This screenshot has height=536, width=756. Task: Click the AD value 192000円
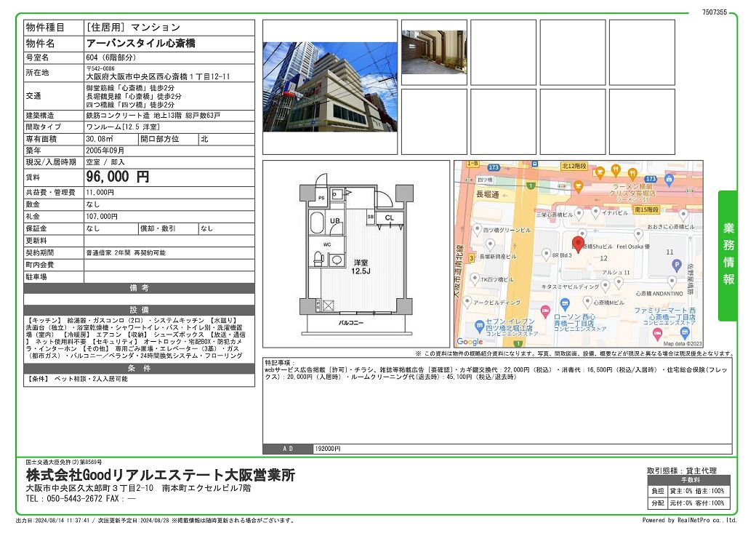tap(328, 449)
